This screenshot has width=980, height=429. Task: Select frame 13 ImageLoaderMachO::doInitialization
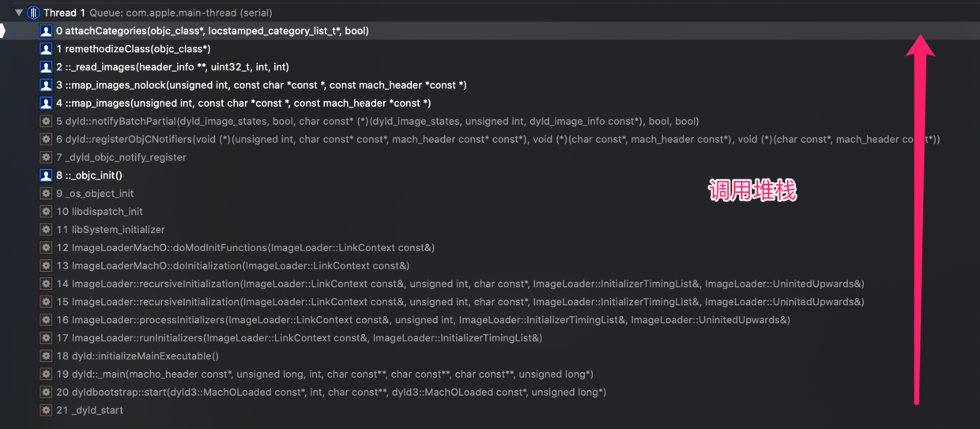tap(490, 265)
